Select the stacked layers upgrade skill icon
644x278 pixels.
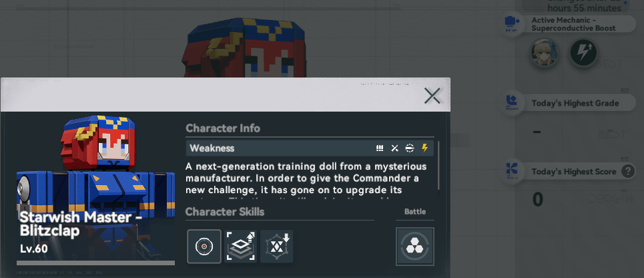[241, 247]
